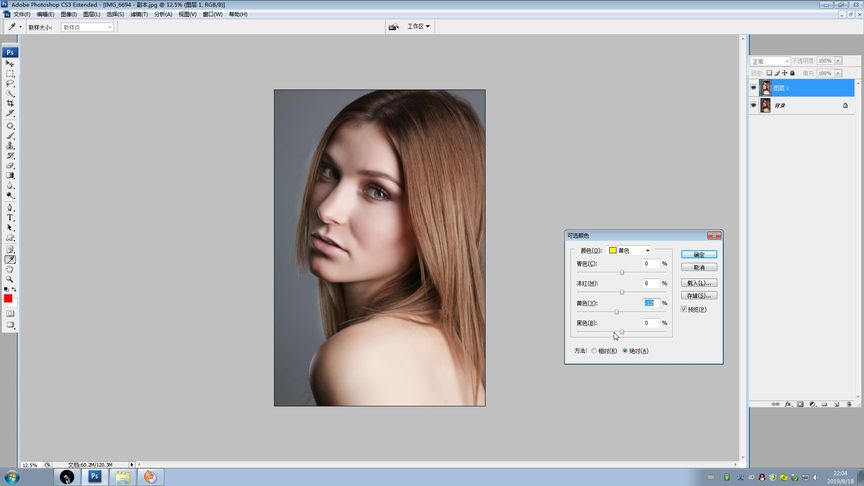Click the 青色 cyan slider handle
This screenshot has height=486, width=864.
point(622,272)
